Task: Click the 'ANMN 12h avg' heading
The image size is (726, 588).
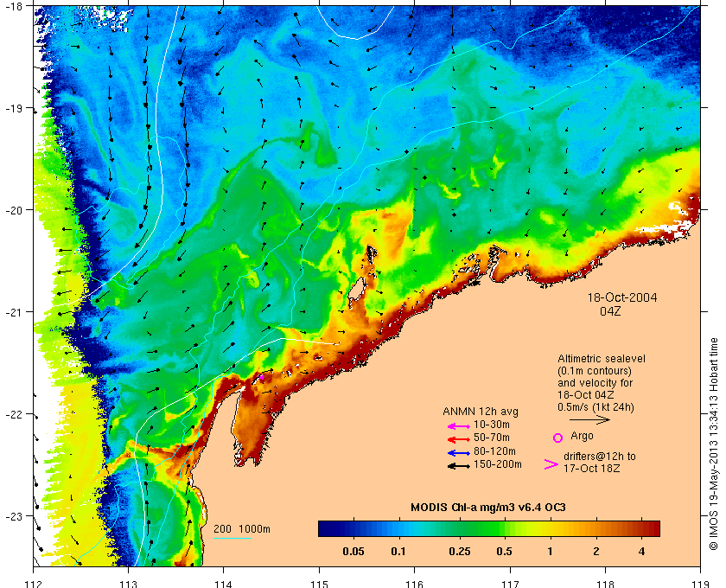Action: click(x=481, y=412)
